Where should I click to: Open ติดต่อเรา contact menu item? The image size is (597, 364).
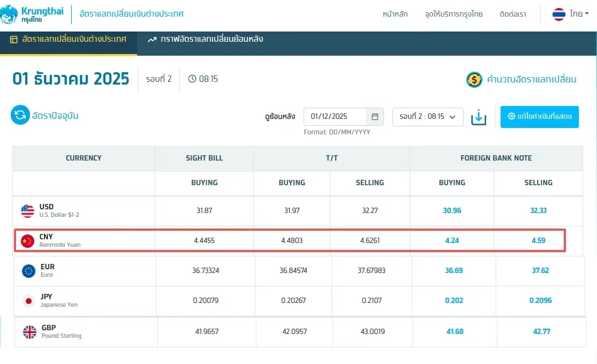pyautogui.click(x=513, y=14)
